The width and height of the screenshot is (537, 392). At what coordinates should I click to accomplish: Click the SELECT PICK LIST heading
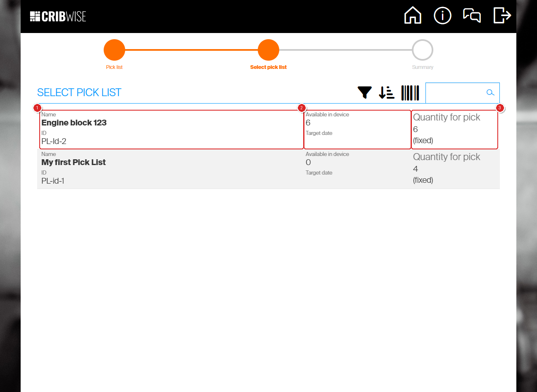(x=79, y=92)
